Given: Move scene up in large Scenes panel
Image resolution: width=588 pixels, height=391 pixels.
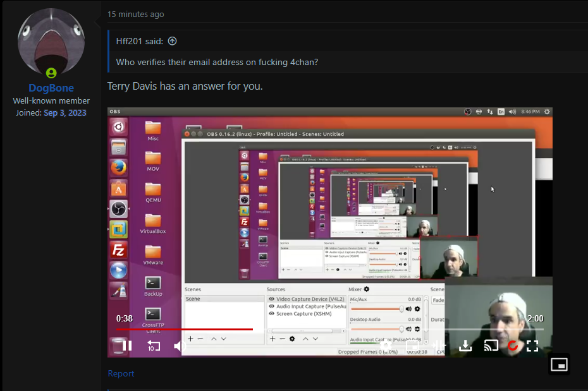Looking at the screenshot, I should (x=214, y=339).
